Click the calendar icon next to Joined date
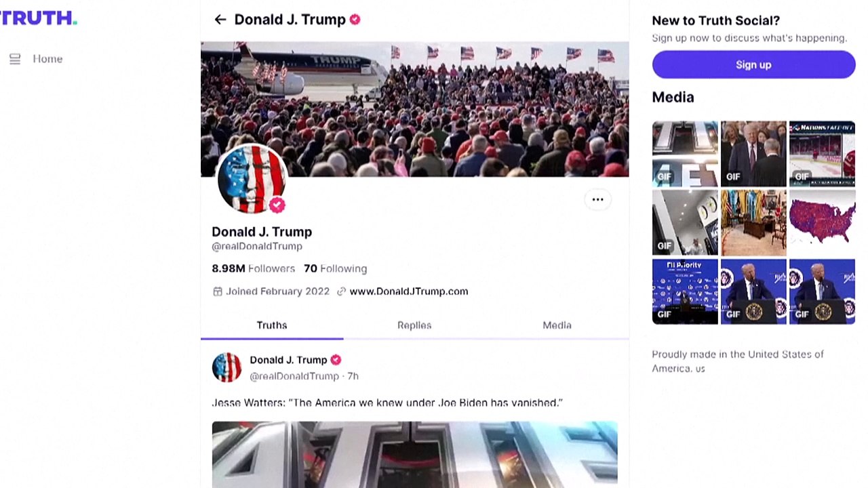Image resolution: width=868 pixels, height=488 pixels. tap(218, 291)
